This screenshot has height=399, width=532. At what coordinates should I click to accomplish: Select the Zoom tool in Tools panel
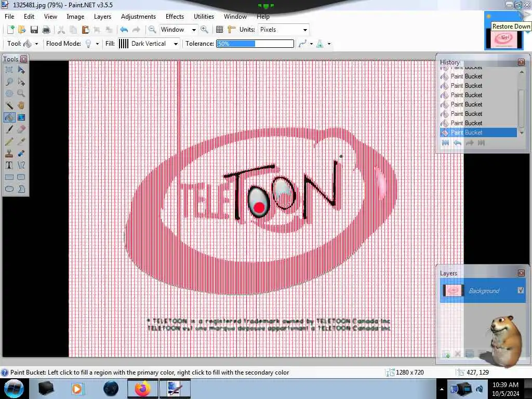pyautogui.click(x=21, y=94)
